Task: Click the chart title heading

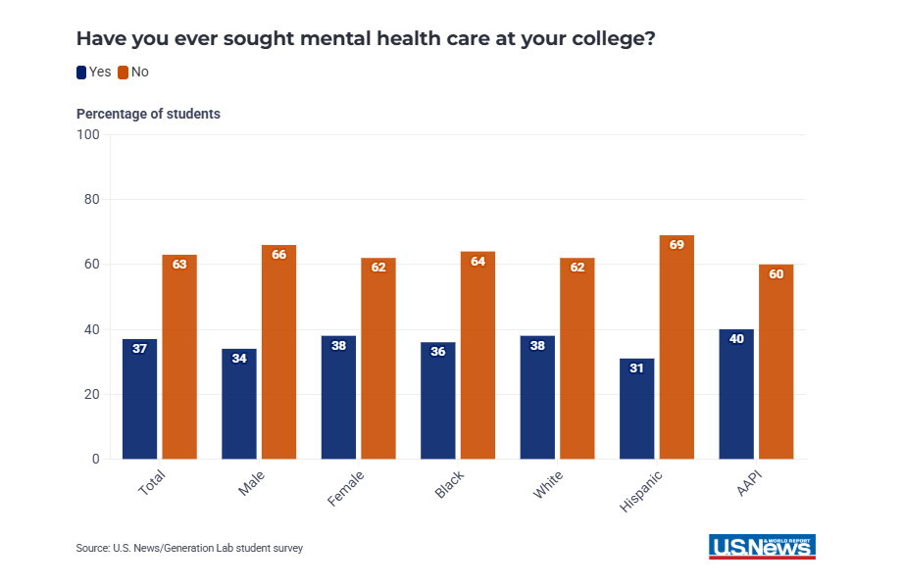Action: click(x=366, y=40)
